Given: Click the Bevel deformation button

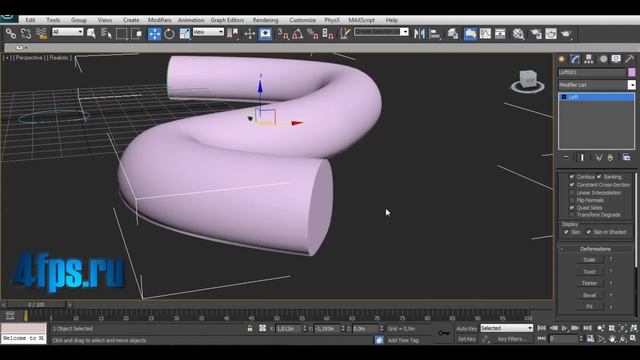Looking at the screenshot, I should (589, 295).
